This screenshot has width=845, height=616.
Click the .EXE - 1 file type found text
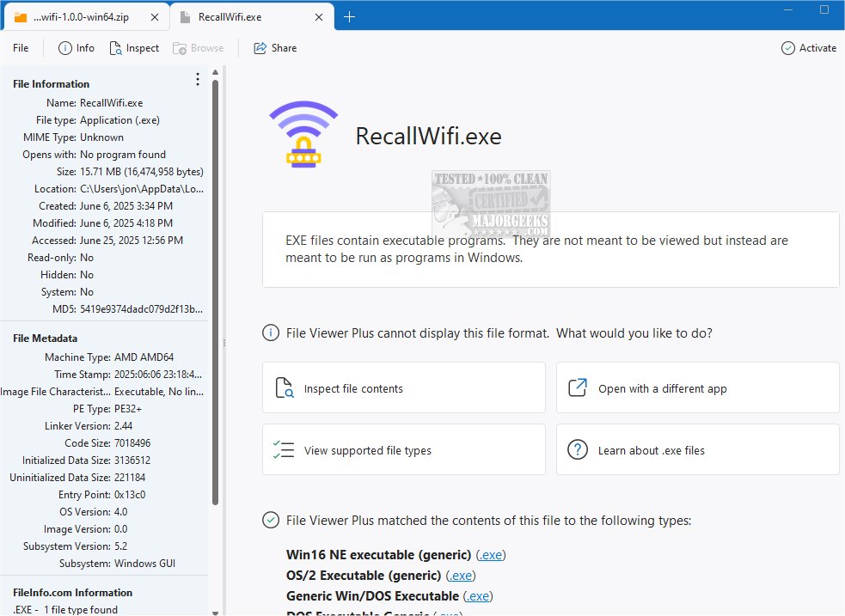coord(65,609)
